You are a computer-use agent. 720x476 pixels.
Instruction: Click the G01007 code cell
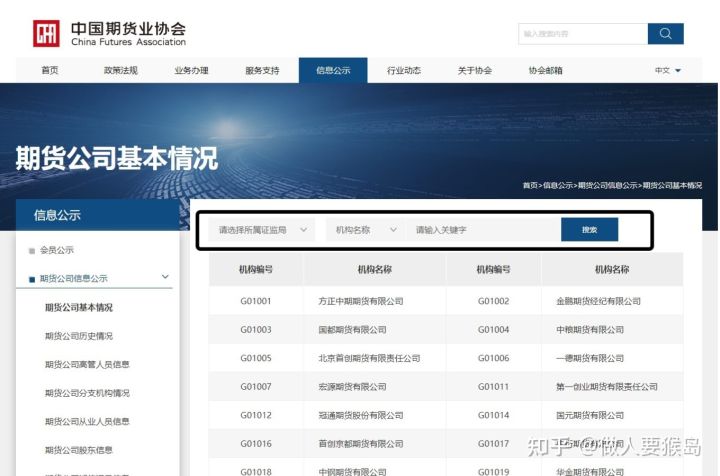[x=256, y=386]
